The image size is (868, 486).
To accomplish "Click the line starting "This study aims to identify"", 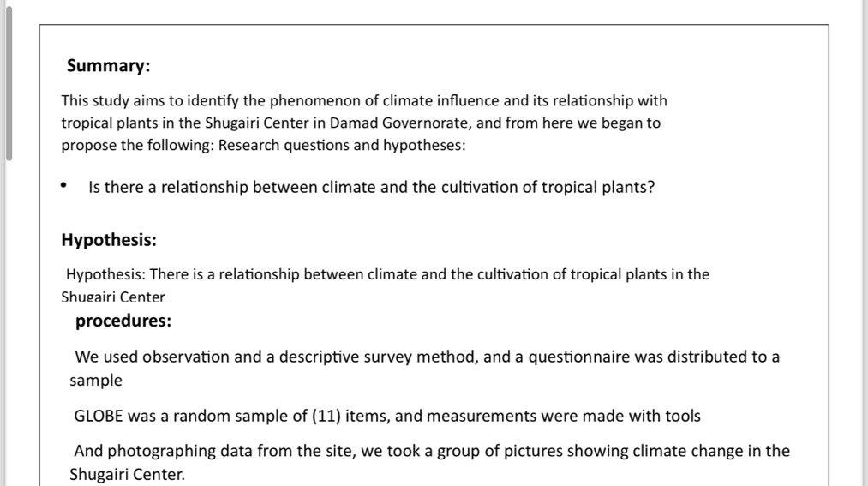I will [364, 101].
